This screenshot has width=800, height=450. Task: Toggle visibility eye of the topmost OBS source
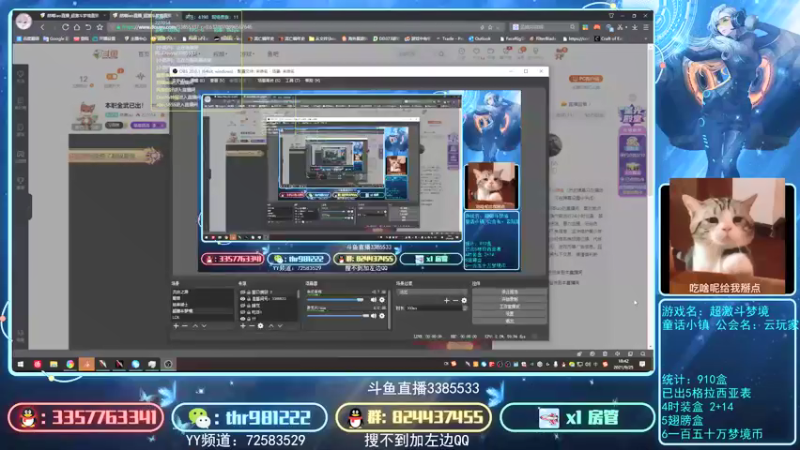(x=243, y=292)
